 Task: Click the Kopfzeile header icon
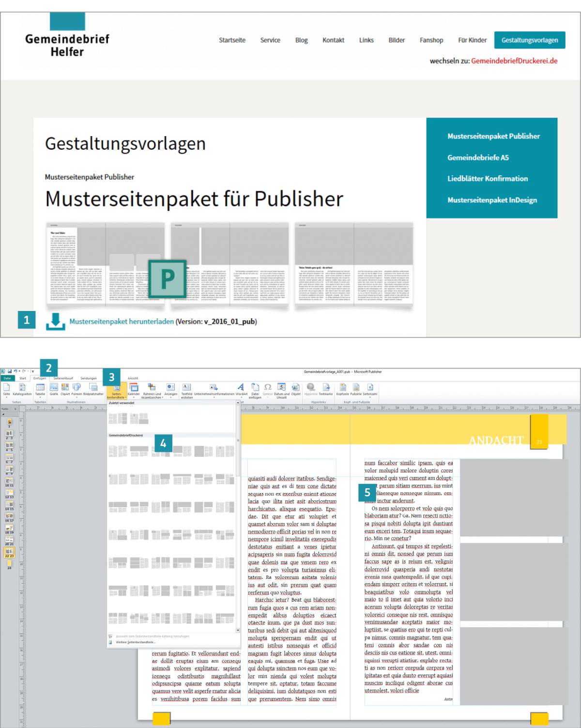point(343,389)
